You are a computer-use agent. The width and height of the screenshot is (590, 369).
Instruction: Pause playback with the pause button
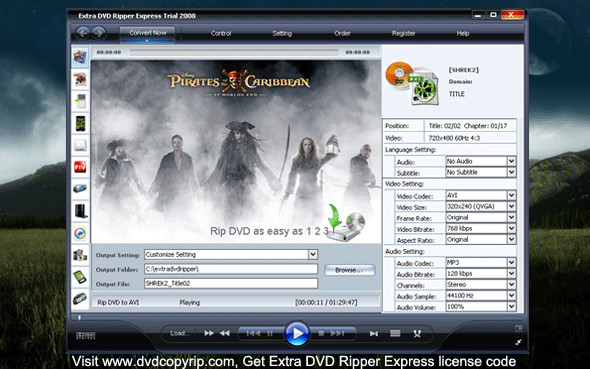(x=270, y=333)
